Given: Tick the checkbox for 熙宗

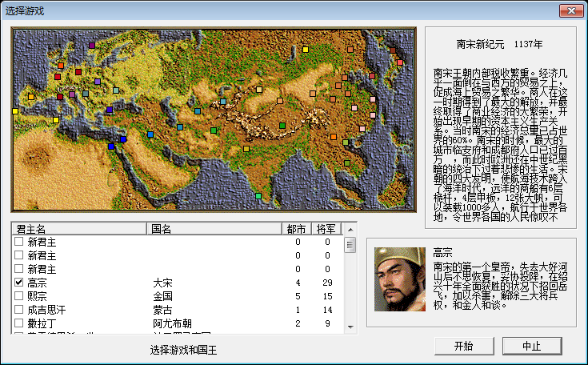Looking at the screenshot, I should point(18,295).
